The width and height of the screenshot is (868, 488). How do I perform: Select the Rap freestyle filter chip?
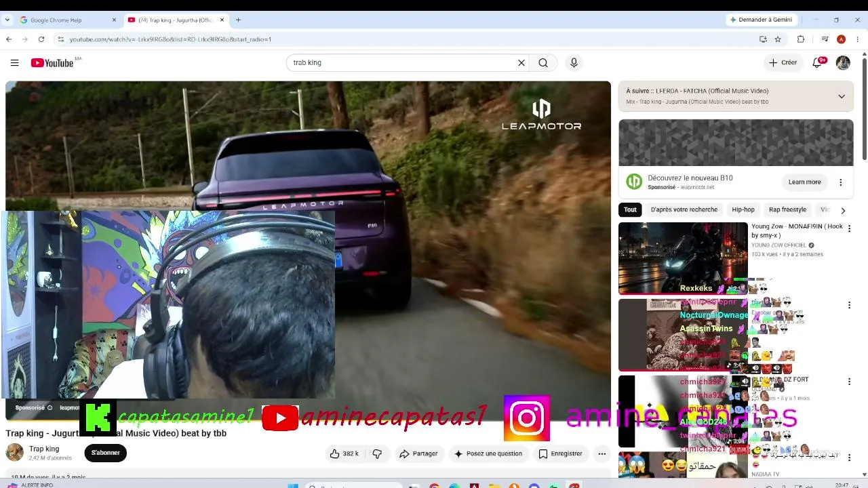click(x=787, y=210)
